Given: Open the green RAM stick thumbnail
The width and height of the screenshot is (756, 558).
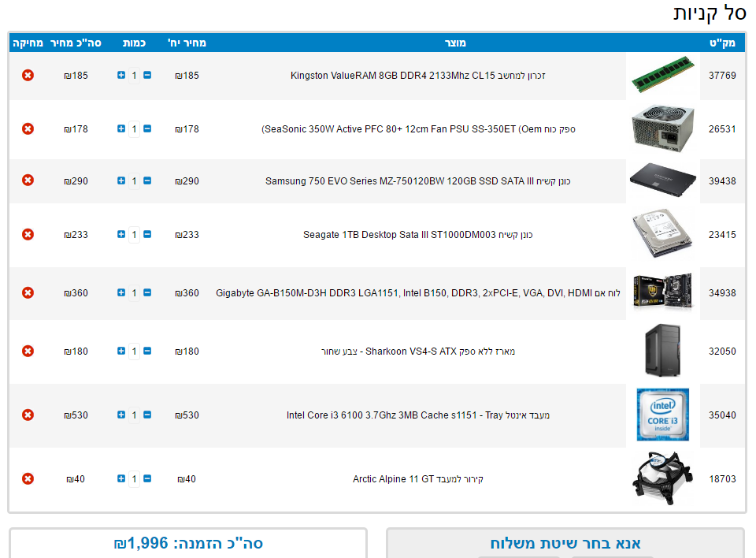Looking at the screenshot, I should click(663, 74).
